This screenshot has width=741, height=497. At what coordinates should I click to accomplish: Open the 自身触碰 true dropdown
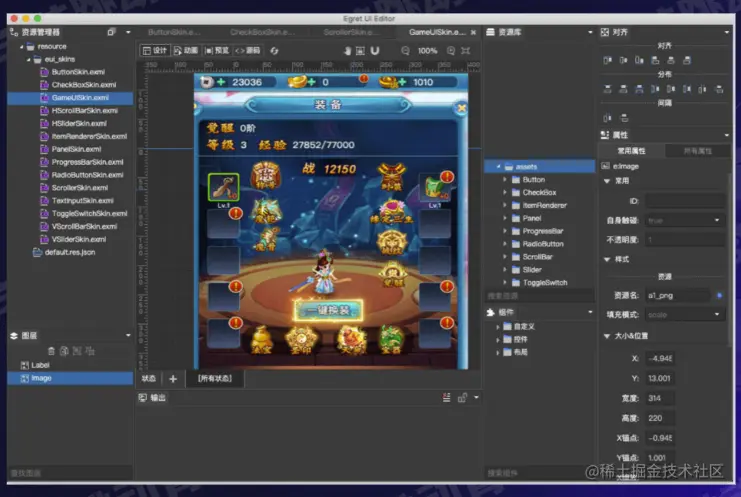[685, 220]
